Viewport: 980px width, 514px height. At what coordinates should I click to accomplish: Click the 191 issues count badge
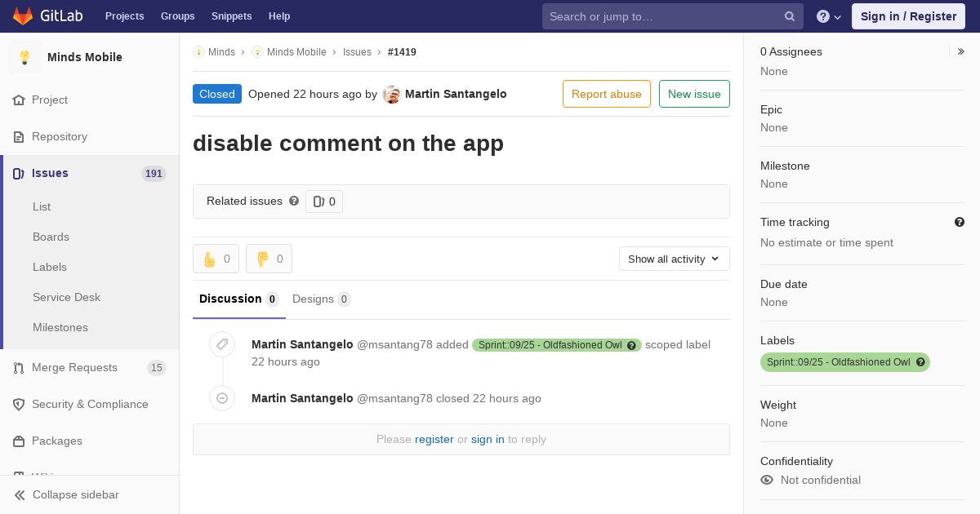pos(154,174)
